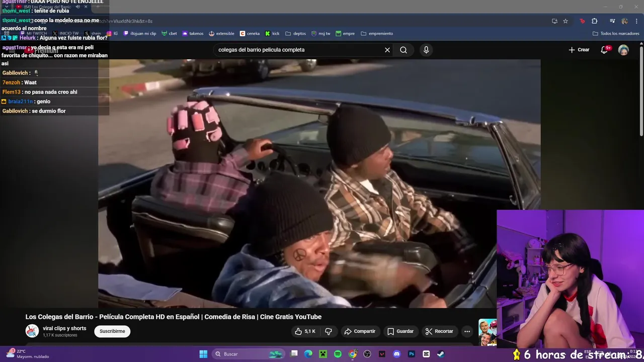The height and width of the screenshot is (362, 644).
Task: Click the video title Los Colegas del Barrio
Action: click(174, 317)
